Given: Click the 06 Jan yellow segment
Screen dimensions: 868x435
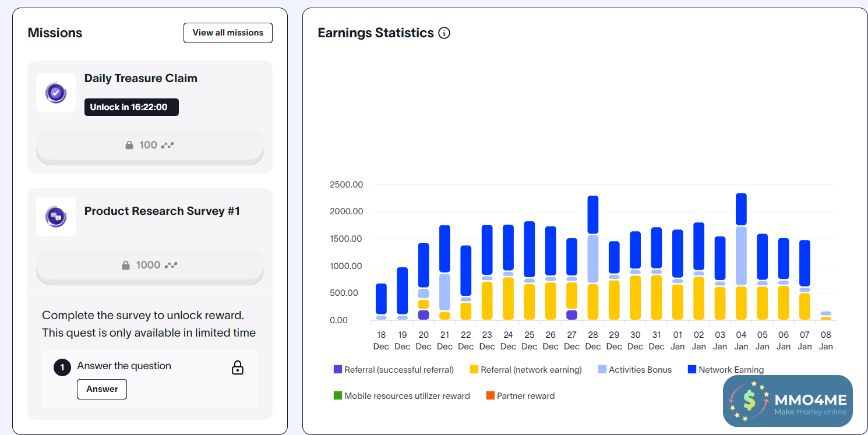Looking at the screenshot, I should (x=784, y=303).
